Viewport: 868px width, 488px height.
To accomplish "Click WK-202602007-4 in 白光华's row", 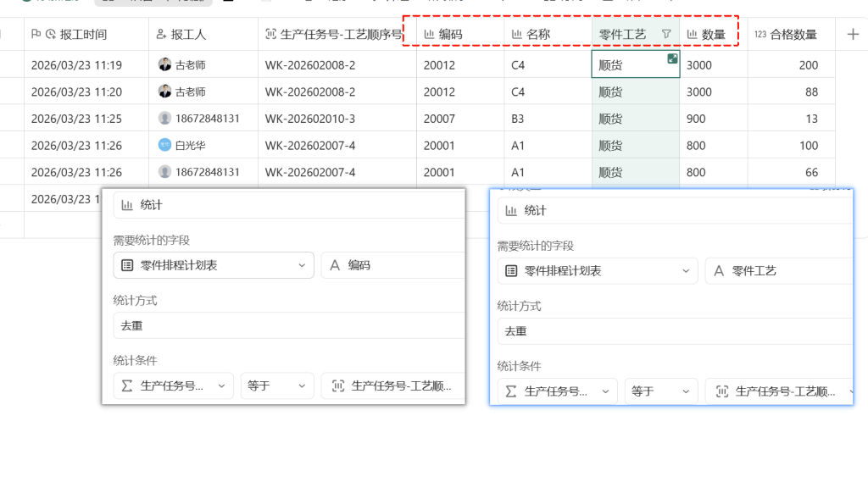I will pos(337,146).
